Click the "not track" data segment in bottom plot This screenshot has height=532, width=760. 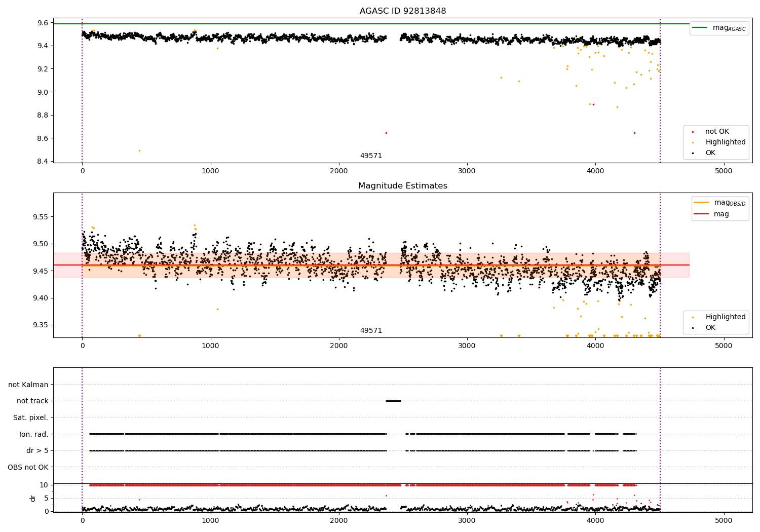[x=393, y=401]
